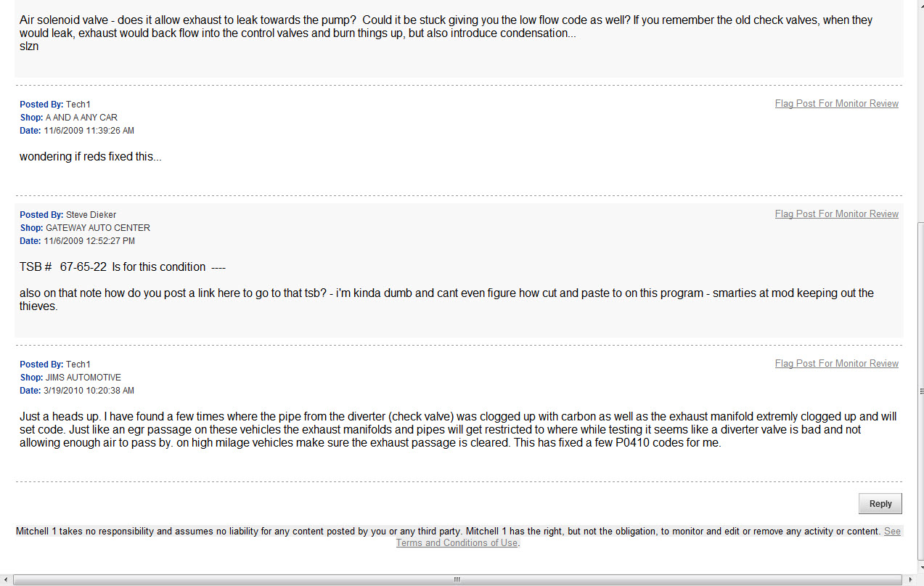Flag the JIMS AUTOMOTIVE post for review
Viewport: 924px width, 586px height.
tap(836, 364)
